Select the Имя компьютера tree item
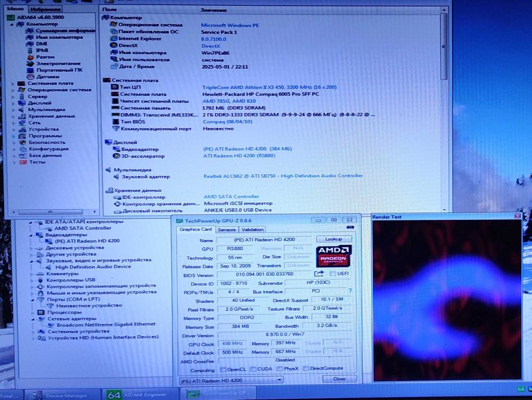The image size is (532, 400). coord(59,37)
